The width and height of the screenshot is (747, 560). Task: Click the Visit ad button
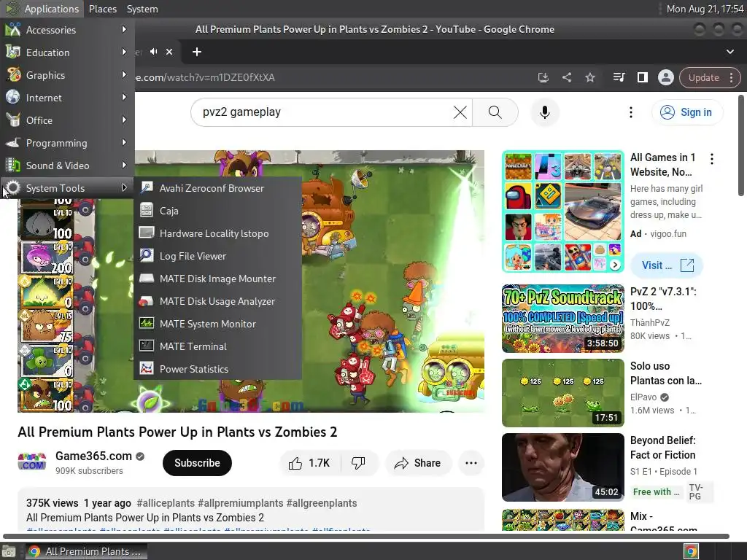[x=667, y=265]
